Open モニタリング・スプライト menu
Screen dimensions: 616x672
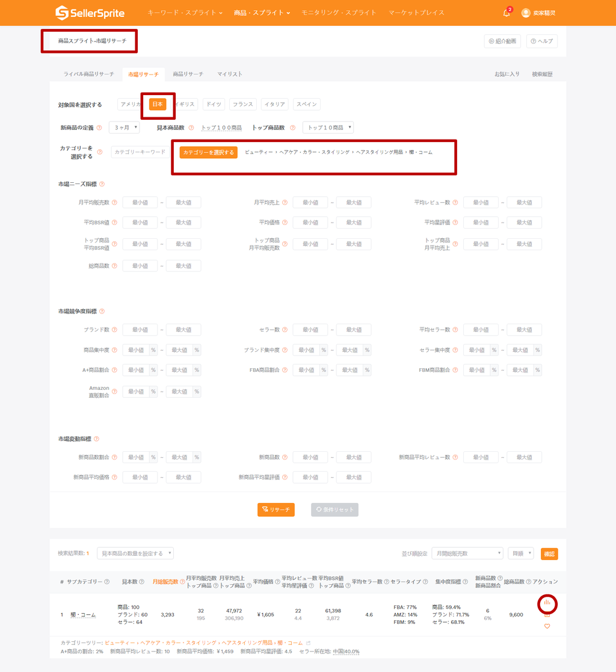[x=339, y=13]
